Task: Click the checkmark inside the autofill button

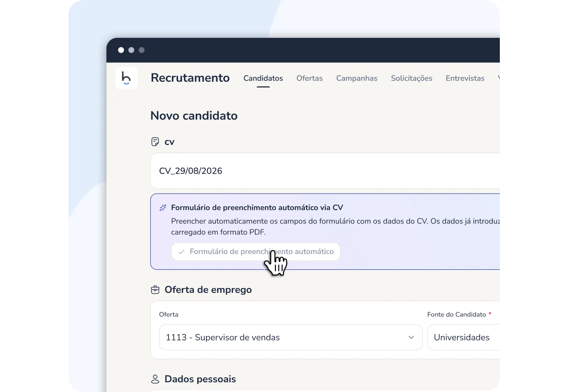Action: [x=181, y=252]
